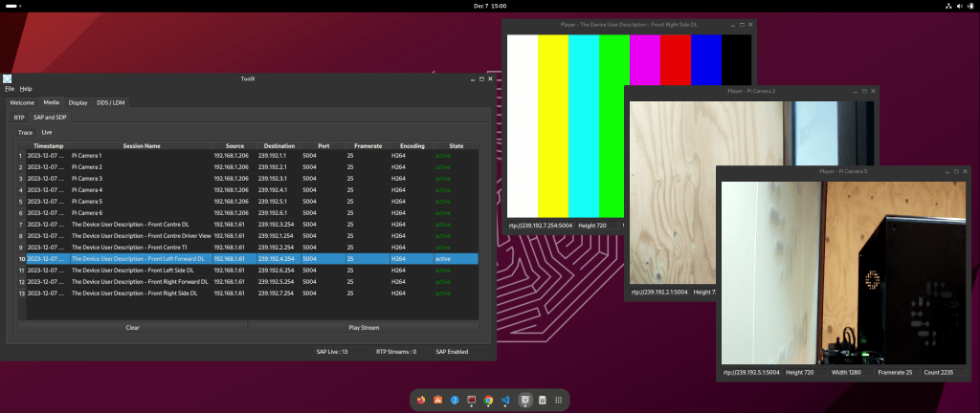980x413 pixels.
Task: Click the ToolX window icon in title bar
Action: [7, 78]
